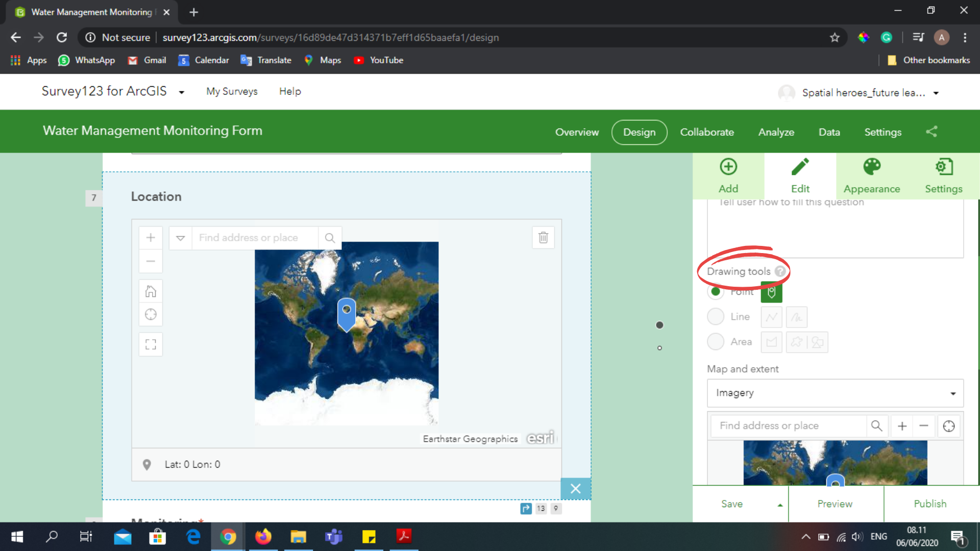The height and width of the screenshot is (551, 980).
Task: Click the Preview button
Action: tap(835, 504)
